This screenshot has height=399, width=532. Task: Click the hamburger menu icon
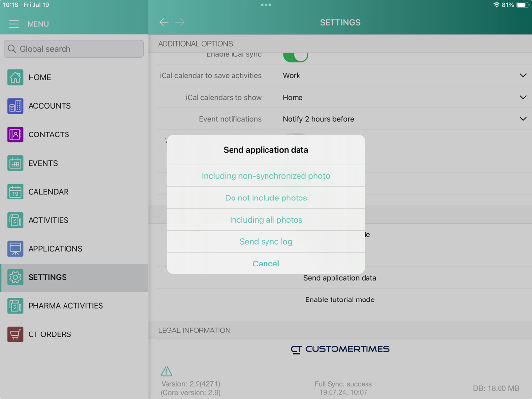point(14,24)
